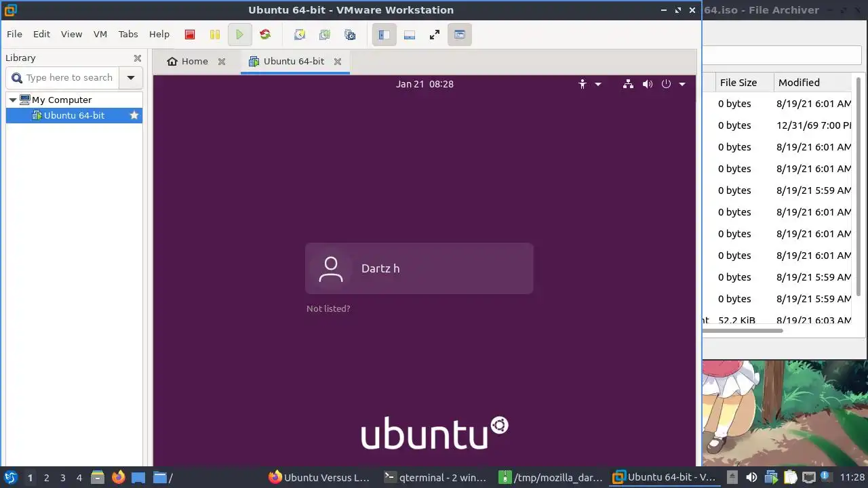This screenshot has height=488, width=868.
Task: Click the 52.2 KiB file size cell
Action: 737,320
